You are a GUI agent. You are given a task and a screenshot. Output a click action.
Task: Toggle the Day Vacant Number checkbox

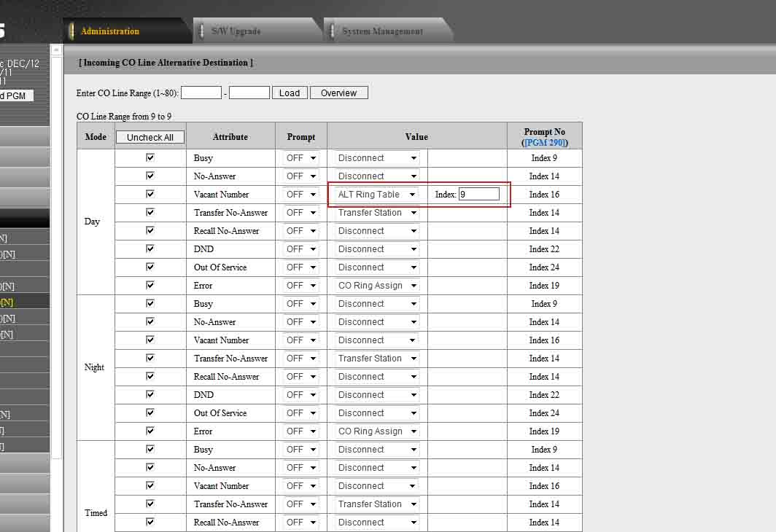click(150, 194)
